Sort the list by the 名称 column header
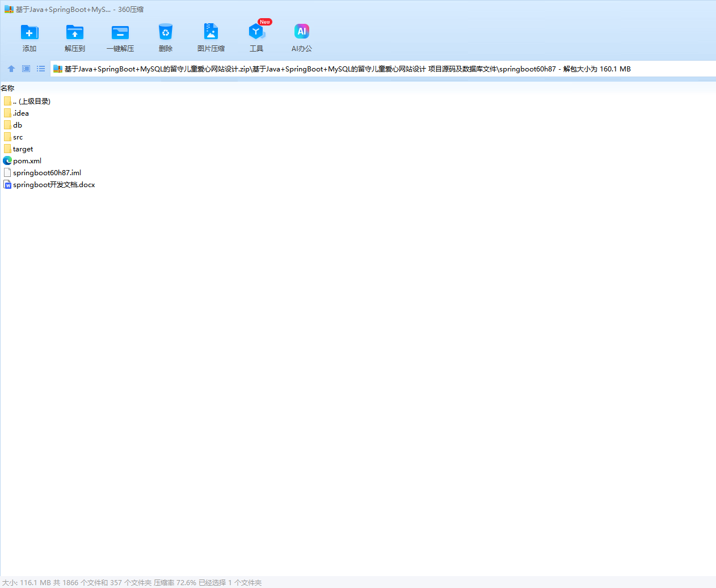Screen dimensions: 716x588 pyautogui.click(x=7, y=88)
